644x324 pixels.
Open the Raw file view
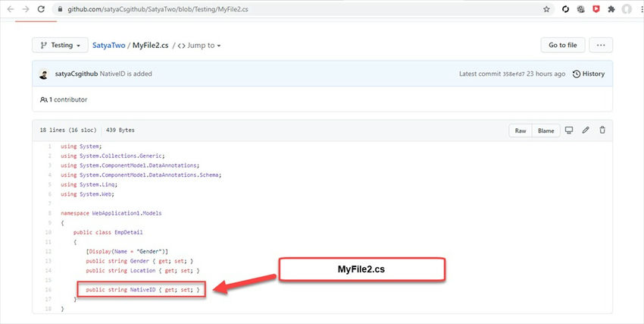click(521, 131)
